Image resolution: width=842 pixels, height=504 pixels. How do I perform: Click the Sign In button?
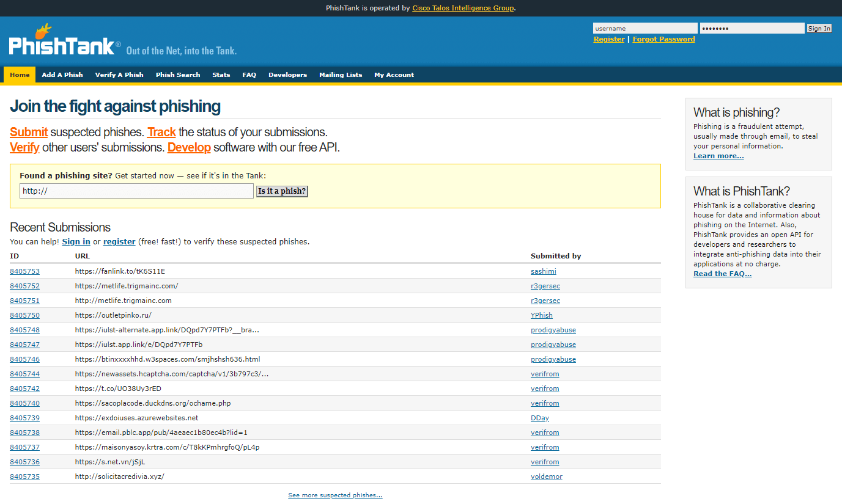click(819, 28)
